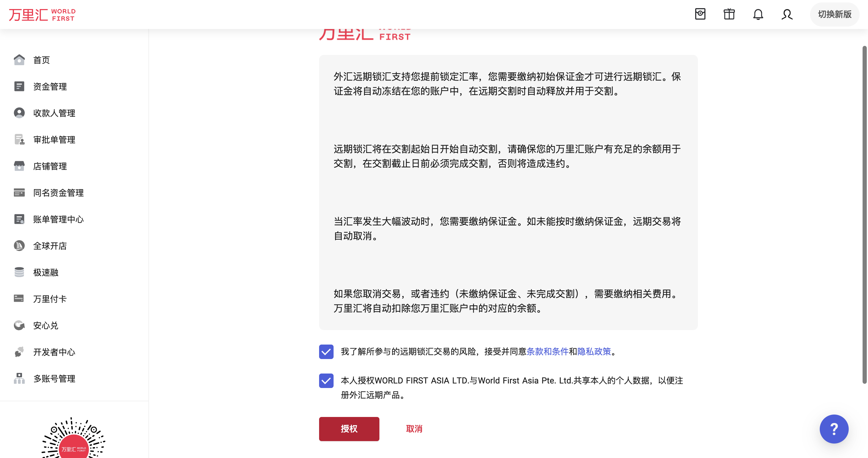The image size is (868, 458).
Task: Open 开发者中心 from the sidebar
Action: click(54, 352)
